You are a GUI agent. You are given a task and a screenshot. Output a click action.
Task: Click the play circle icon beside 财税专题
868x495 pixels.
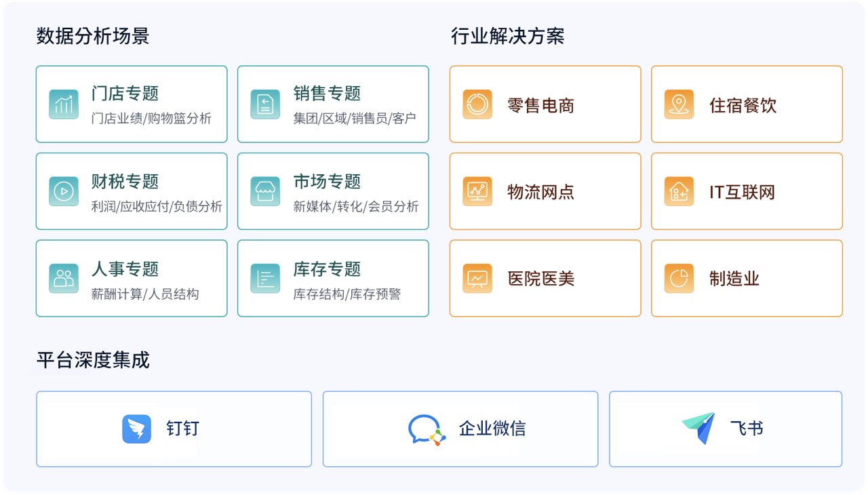[64, 191]
